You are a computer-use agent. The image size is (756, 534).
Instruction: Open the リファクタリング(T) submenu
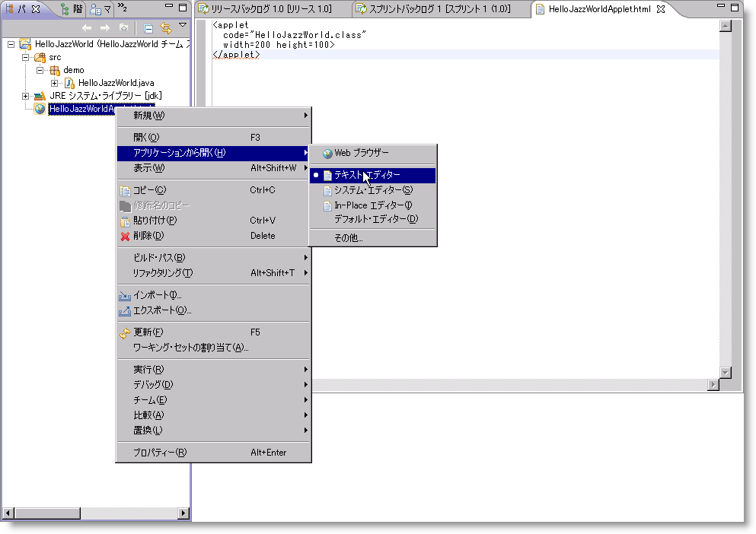(x=214, y=273)
